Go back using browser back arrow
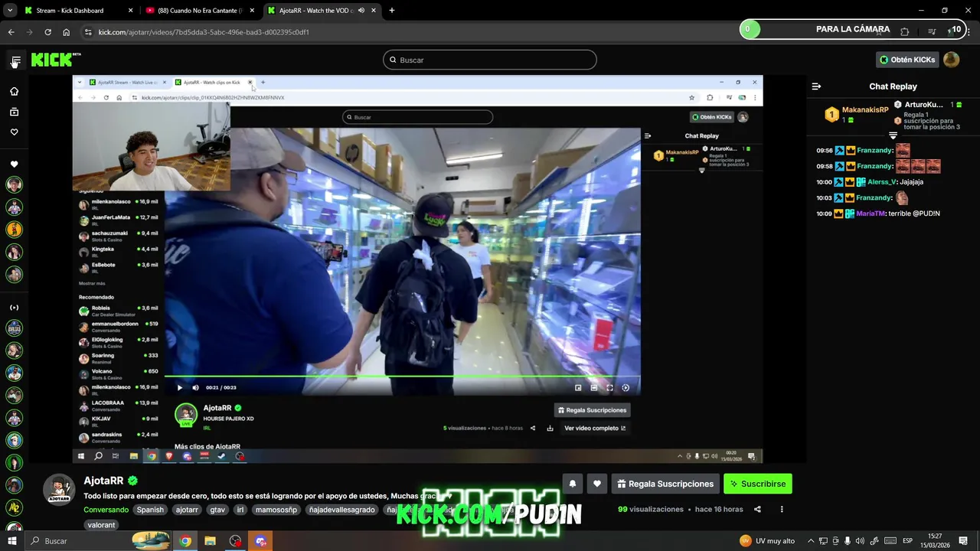The width and height of the screenshot is (980, 551). click(11, 32)
